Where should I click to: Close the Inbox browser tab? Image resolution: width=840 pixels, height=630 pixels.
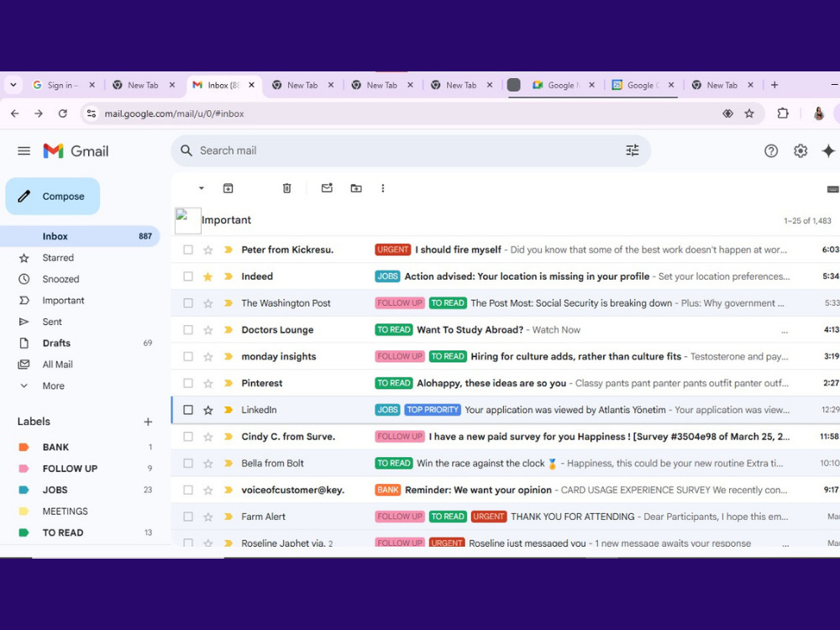click(x=251, y=85)
